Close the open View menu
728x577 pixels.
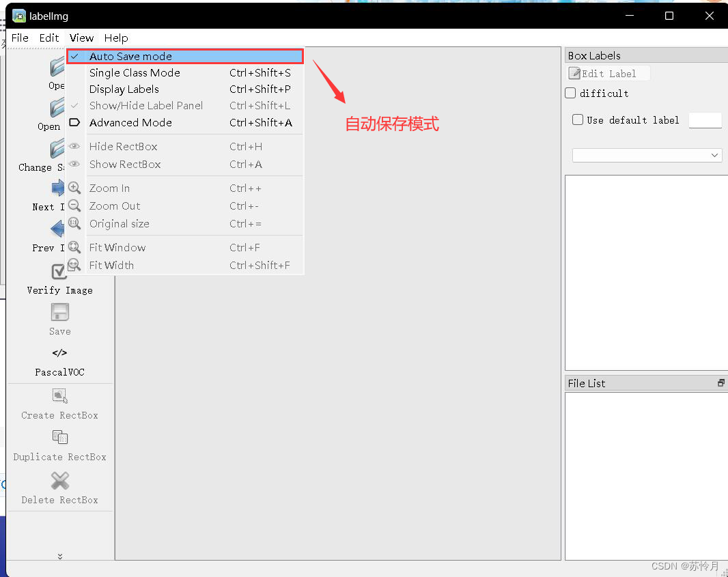[82, 38]
